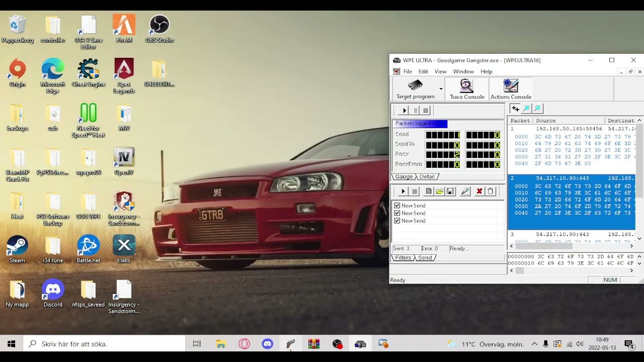Image resolution: width=644 pixels, height=362 pixels.
Task: Click the trash can clear icon
Action: pos(491,191)
